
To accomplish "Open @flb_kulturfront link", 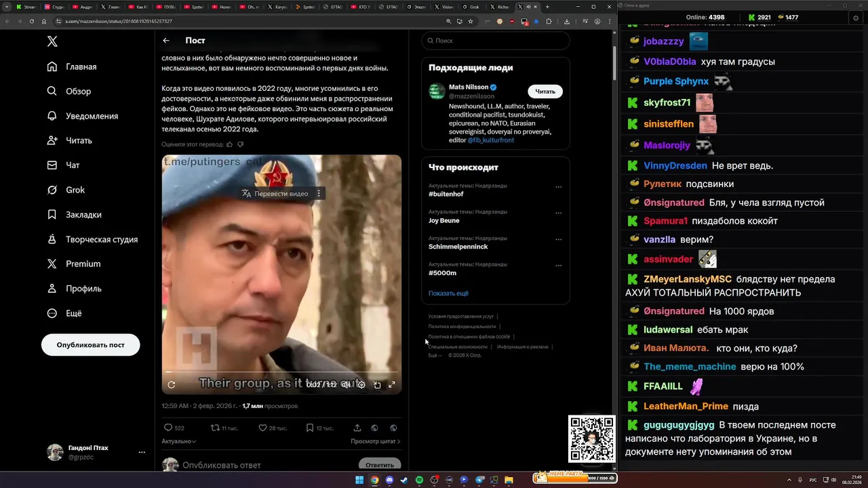I will [x=491, y=140].
